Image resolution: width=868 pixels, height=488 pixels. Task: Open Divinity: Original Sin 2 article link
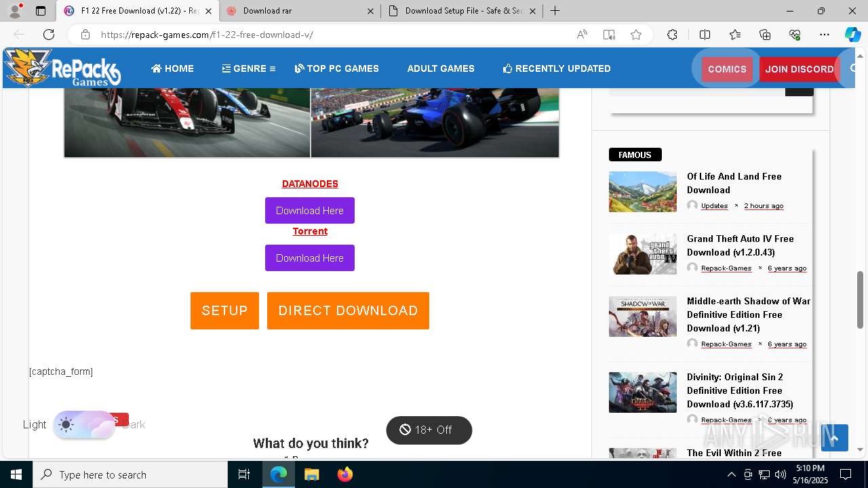[740, 390]
